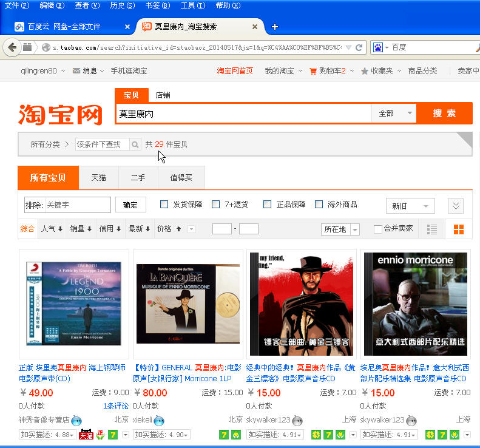Open the 新旧 condition dropdown
The image size is (480, 448).
pos(410,206)
